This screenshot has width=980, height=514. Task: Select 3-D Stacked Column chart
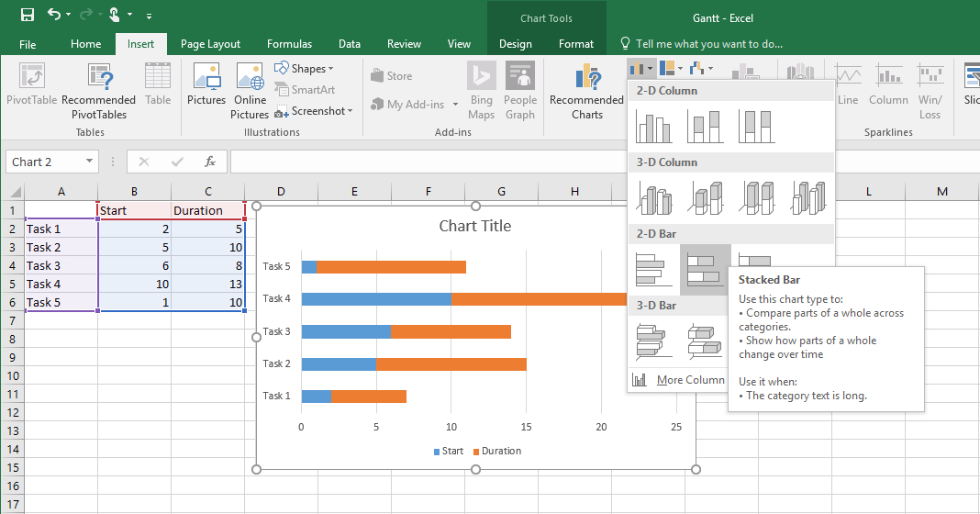point(705,197)
